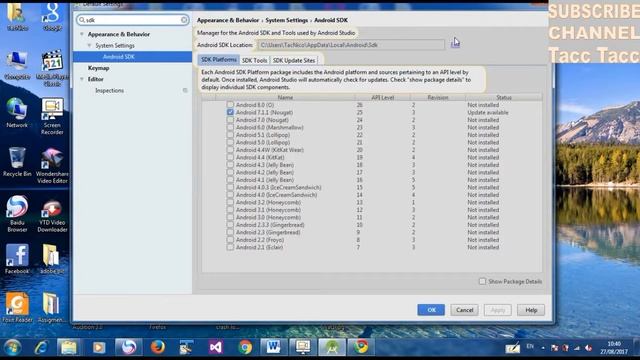Check Android 2.3.3 (Gingerbread) checkbox
This screenshot has width=640, height=360.
[230, 224]
